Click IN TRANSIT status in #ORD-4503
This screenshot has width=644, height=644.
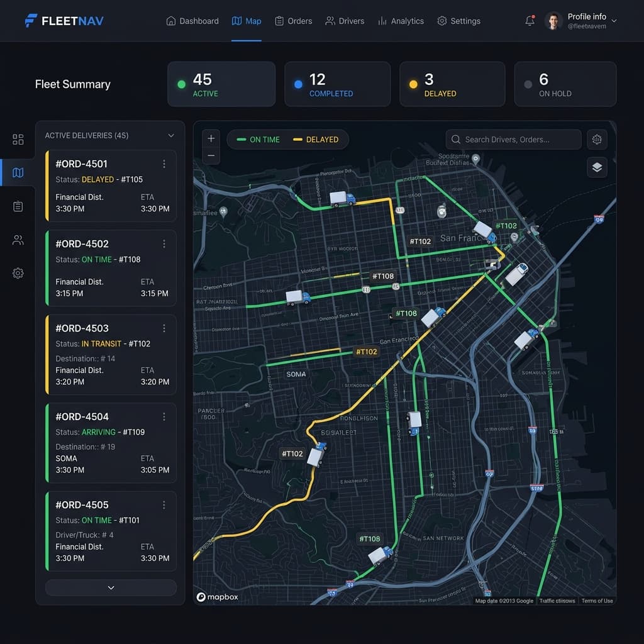[101, 344]
